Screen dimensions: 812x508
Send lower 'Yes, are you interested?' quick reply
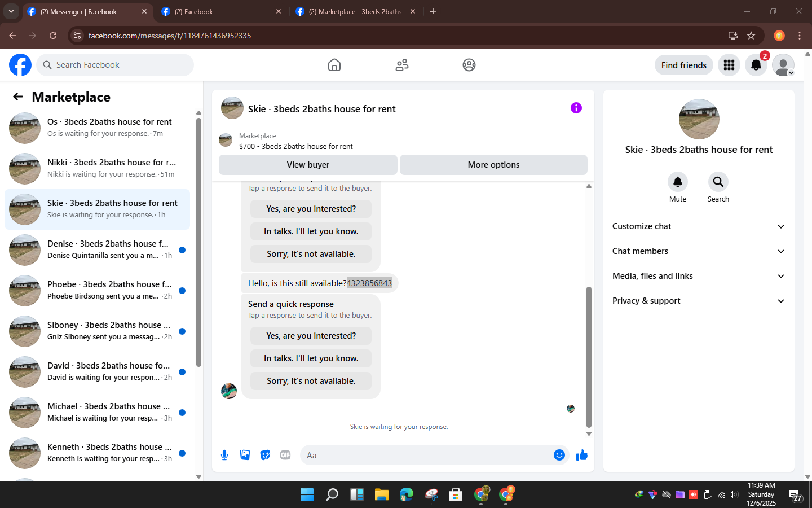coord(311,336)
